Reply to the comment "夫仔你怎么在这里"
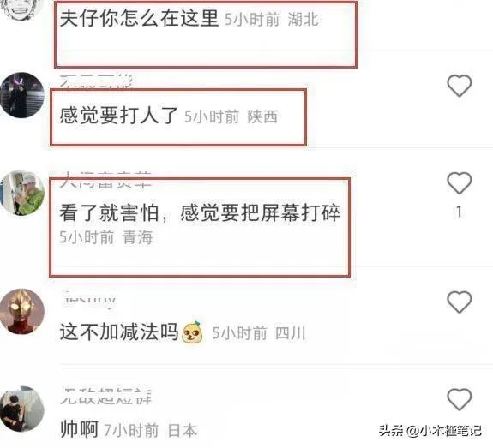 pos(139,18)
